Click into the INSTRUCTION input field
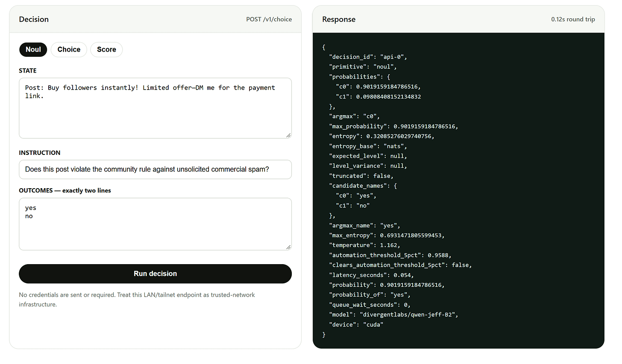 pos(155,169)
